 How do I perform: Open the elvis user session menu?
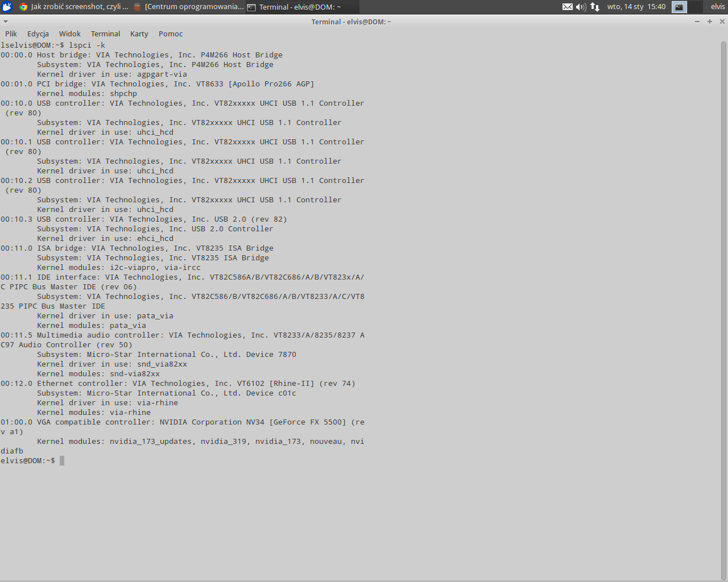(718, 7)
